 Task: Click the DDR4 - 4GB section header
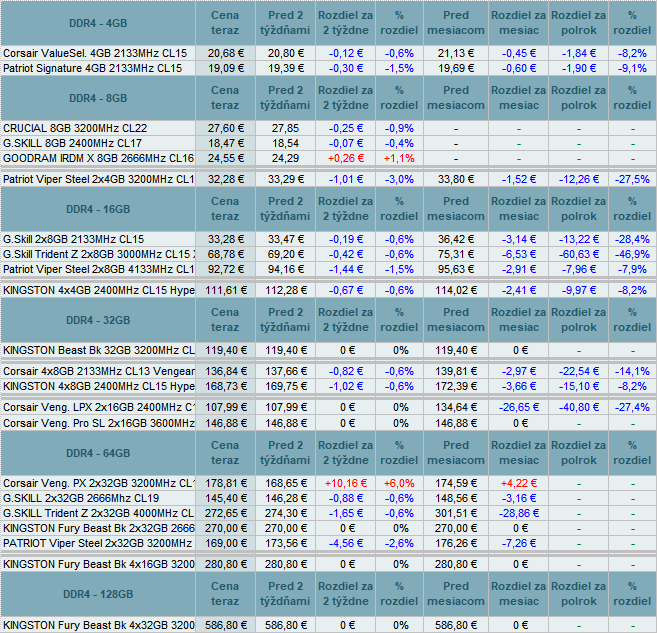pyautogui.click(x=98, y=23)
